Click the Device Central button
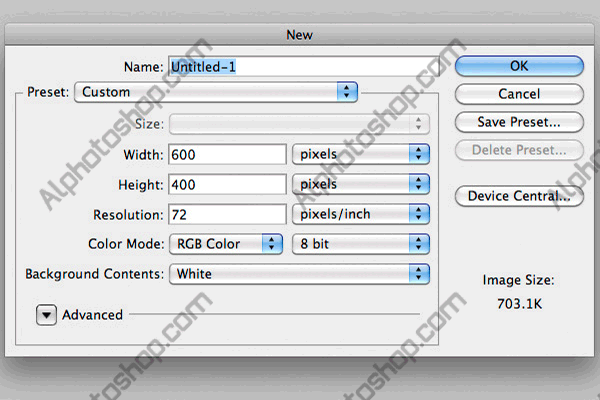This screenshot has width=600, height=400. 519,196
